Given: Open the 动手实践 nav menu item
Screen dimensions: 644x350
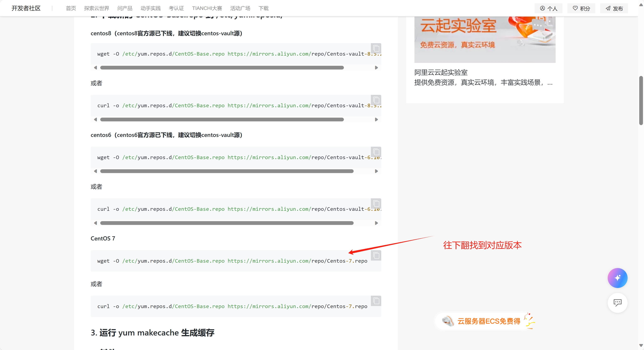Looking at the screenshot, I should click(x=150, y=8).
